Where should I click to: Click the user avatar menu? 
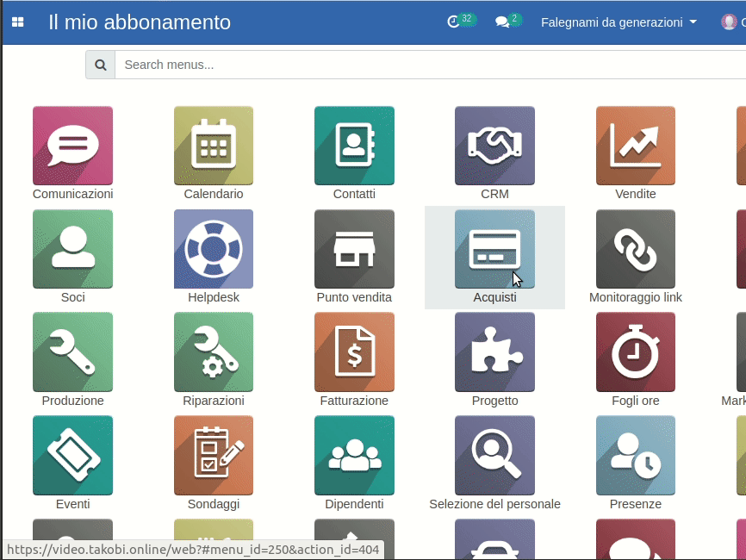coord(731,22)
